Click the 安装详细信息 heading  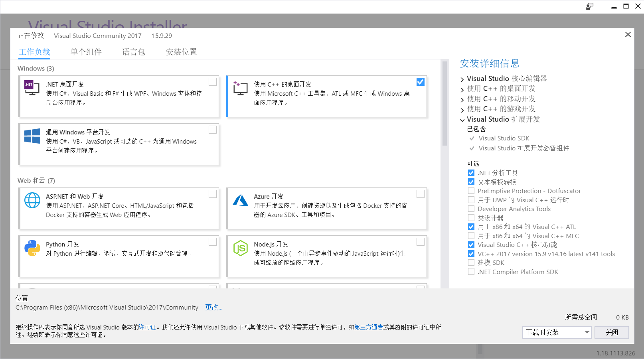pos(490,63)
